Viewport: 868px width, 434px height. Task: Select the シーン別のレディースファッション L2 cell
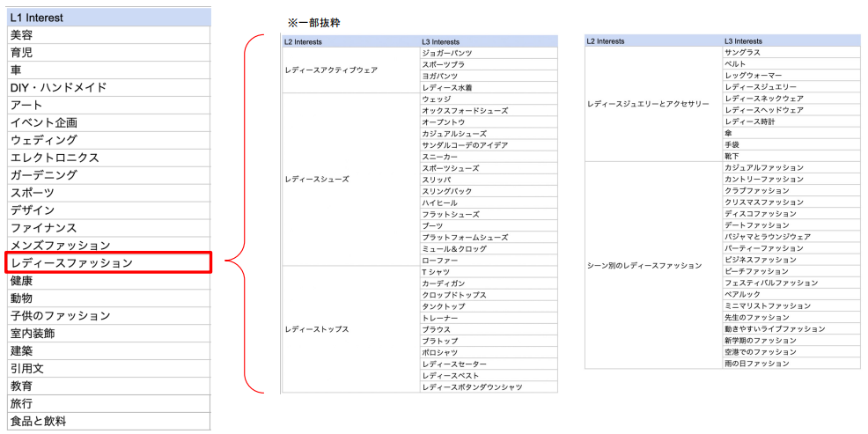[x=644, y=265]
